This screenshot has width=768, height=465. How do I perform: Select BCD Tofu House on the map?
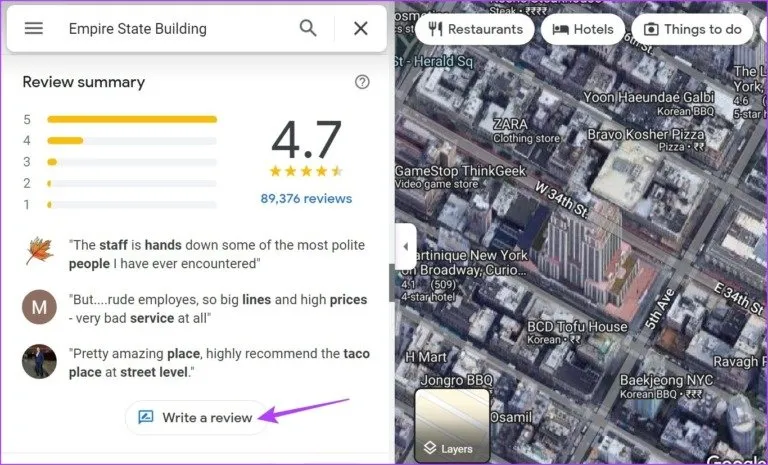tap(577, 332)
